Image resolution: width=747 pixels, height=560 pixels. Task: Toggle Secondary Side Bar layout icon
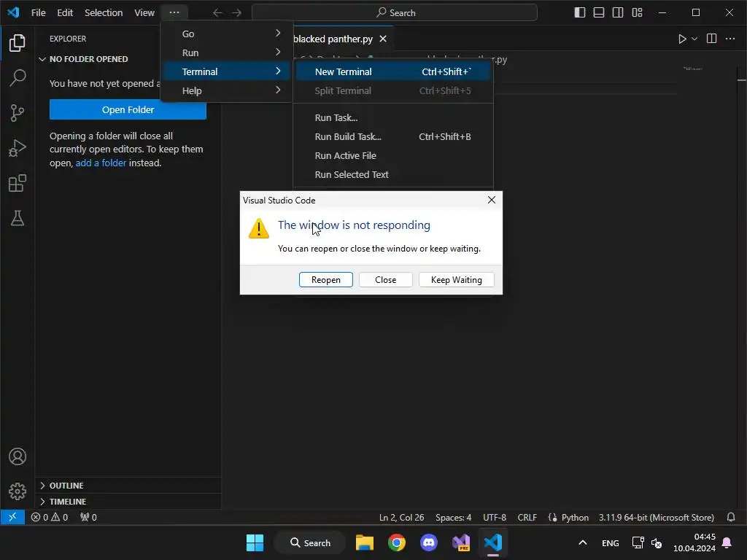coord(618,13)
